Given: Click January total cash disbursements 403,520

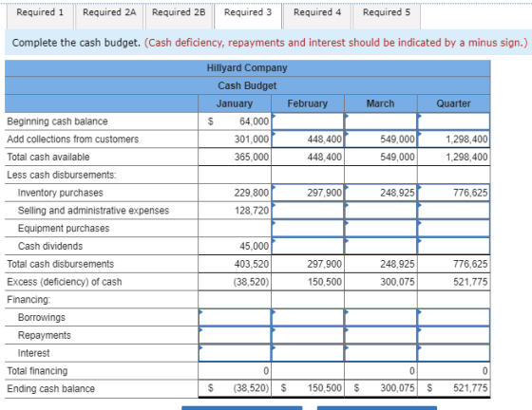Looking at the screenshot, I should 252,264.
